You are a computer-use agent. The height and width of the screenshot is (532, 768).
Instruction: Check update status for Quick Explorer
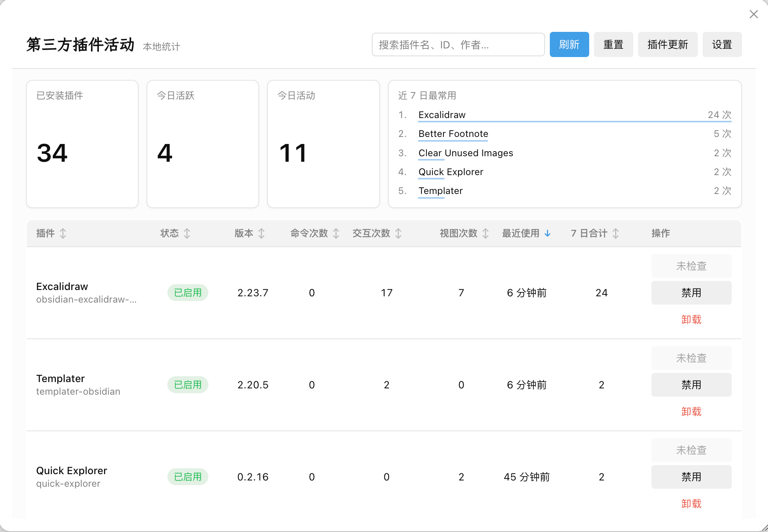(691, 450)
